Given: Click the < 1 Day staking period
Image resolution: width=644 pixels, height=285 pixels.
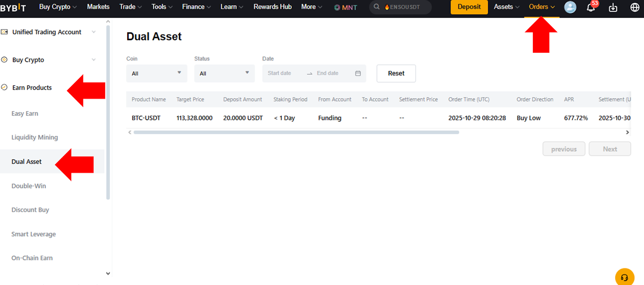Looking at the screenshot, I should pos(285,118).
